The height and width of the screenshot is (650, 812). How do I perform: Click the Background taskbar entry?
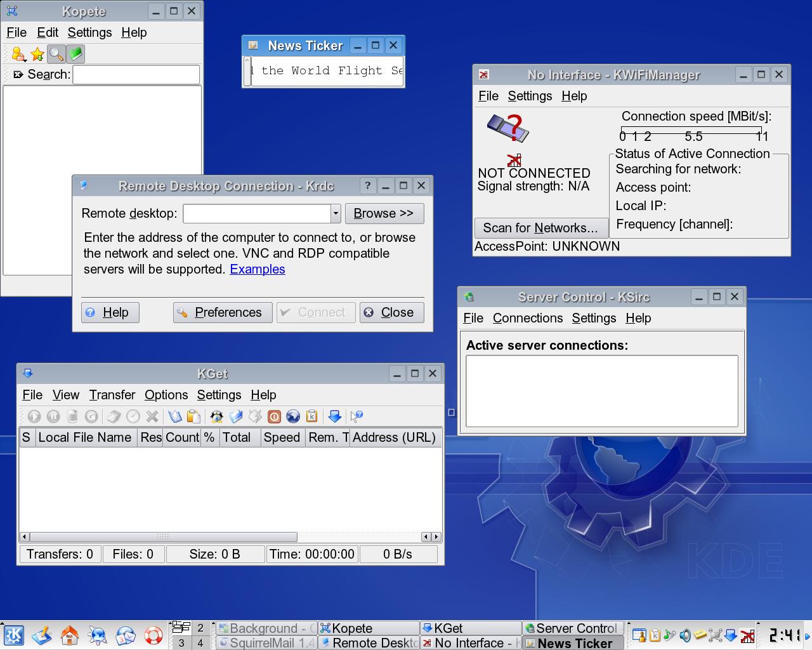266,628
